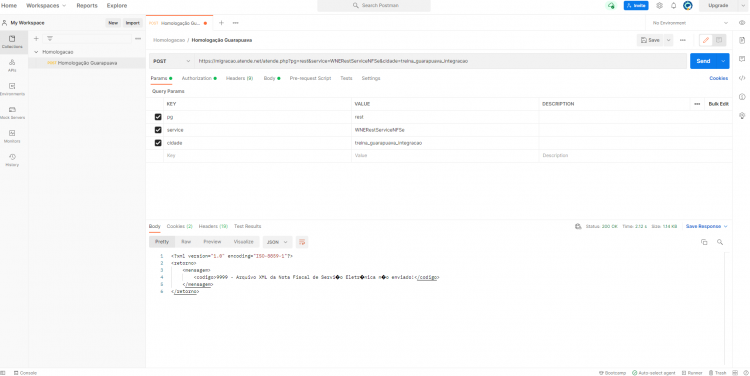Open the request Tests tab
This screenshot has height=376, width=750.
coord(346,78)
